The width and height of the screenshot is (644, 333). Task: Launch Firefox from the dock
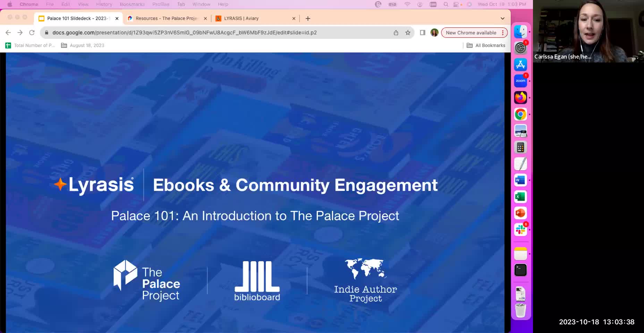[520, 97]
